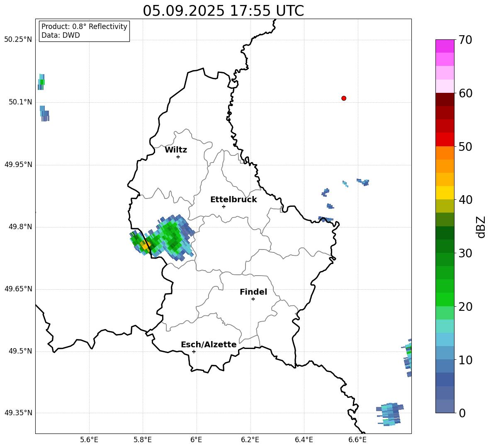Click the Wiltz station cross marker
Screen dimensions: 491x448
click(x=178, y=157)
